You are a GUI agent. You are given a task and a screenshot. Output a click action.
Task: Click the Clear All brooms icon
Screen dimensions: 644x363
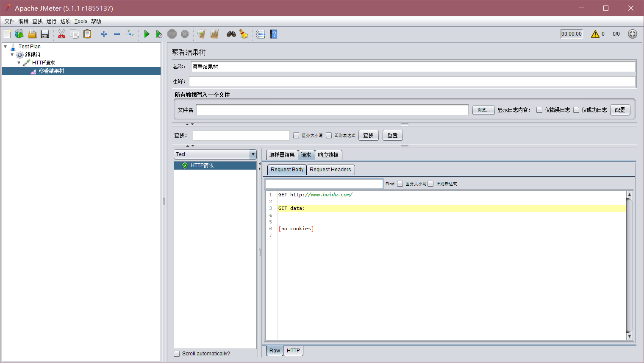[x=214, y=34]
